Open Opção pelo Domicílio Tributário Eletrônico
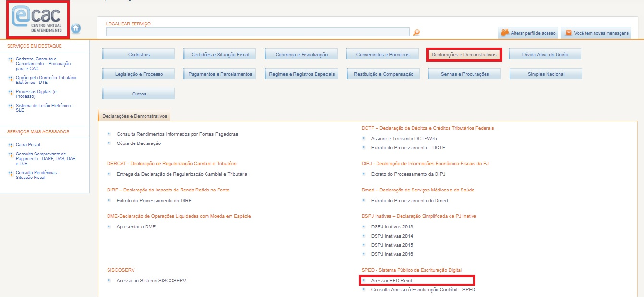Image resolution: width=644 pixels, height=297 pixels. [46, 80]
